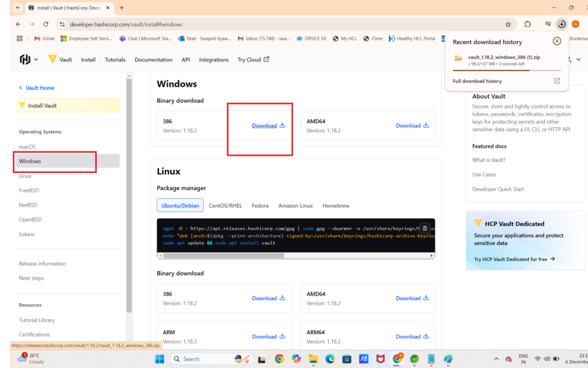Image resolution: width=588 pixels, height=368 pixels.
Task: Open the Integrations nav item
Action: tap(214, 60)
